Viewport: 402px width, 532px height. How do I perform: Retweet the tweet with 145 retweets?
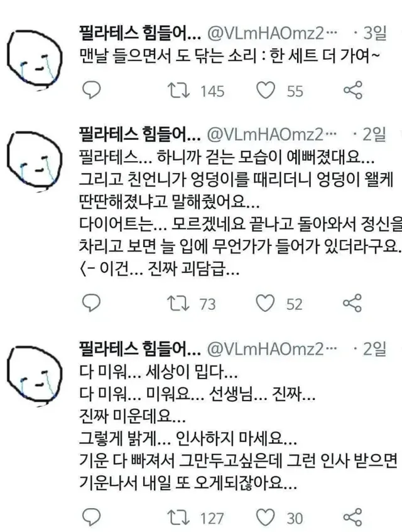(178, 91)
